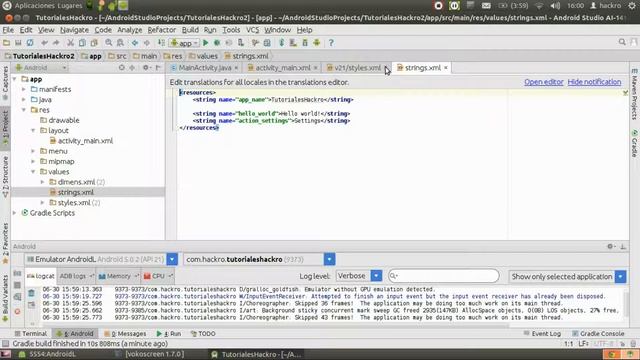The image size is (640, 360).
Task: Open the TODO tool window
Action: (x=203, y=333)
